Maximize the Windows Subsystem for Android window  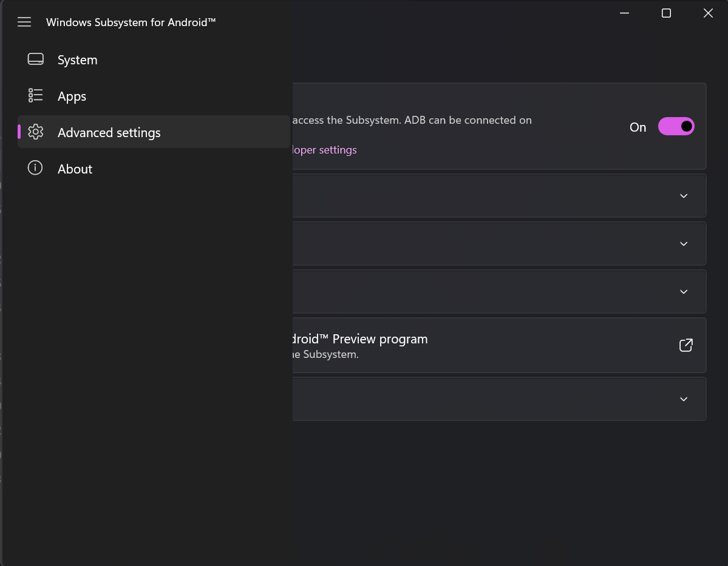(666, 13)
